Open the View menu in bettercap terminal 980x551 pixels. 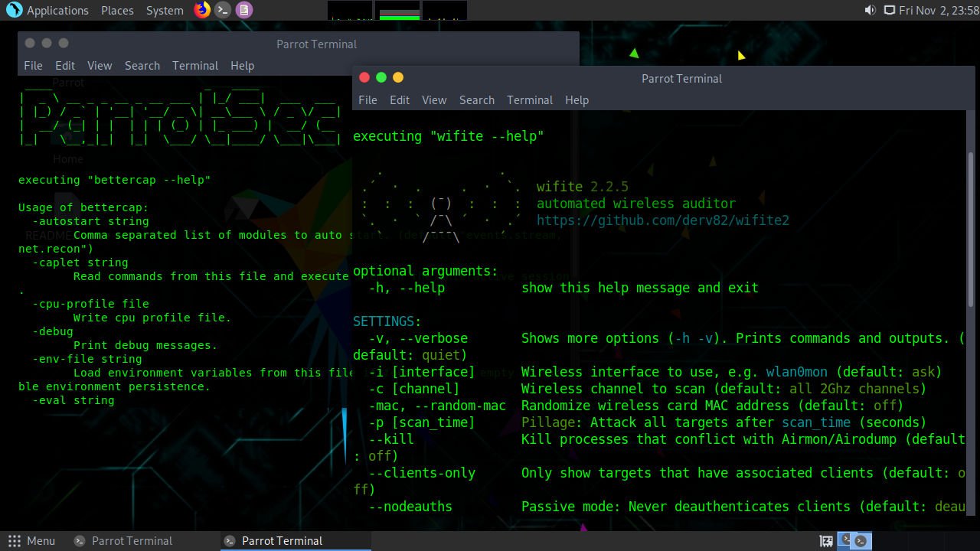pos(100,66)
